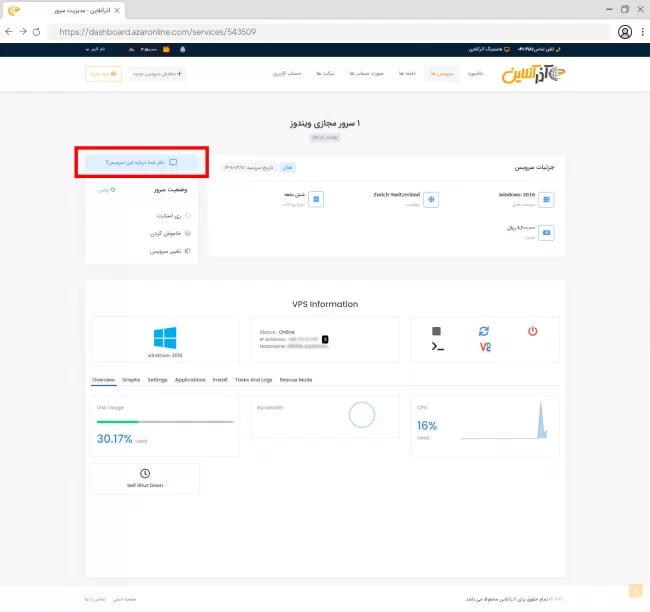Open the notification bell in top bar
Image resolution: width=650 pixels, height=612 pixels.
182,49
